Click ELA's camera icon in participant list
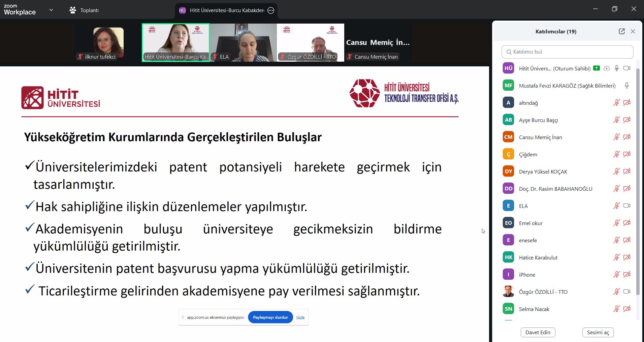The image size is (644, 342). point(626,206)
